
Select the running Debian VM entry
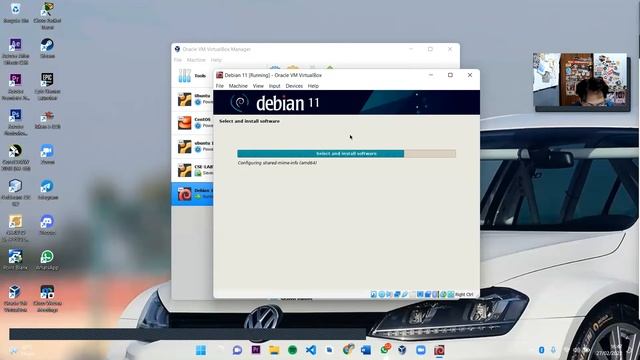pyautogui.click(x=193, y=193)
